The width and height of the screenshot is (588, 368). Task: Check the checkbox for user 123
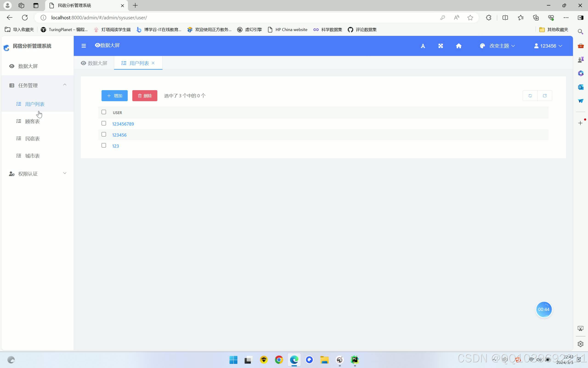[104, 145]
